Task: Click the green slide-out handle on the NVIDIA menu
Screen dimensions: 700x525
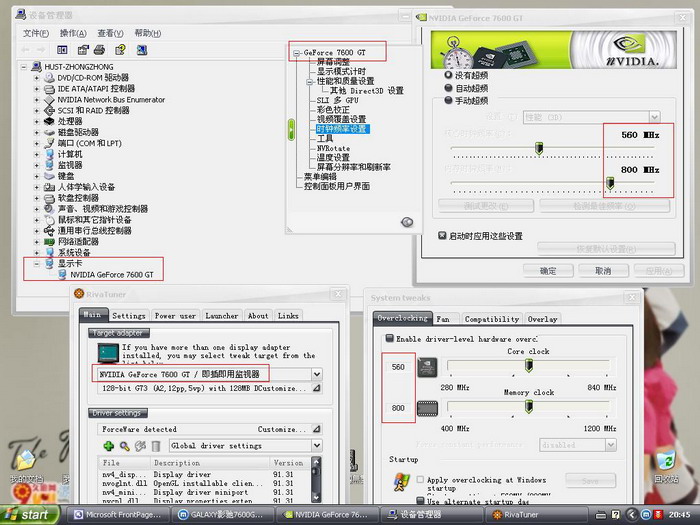Action: (x=292, y=130)
